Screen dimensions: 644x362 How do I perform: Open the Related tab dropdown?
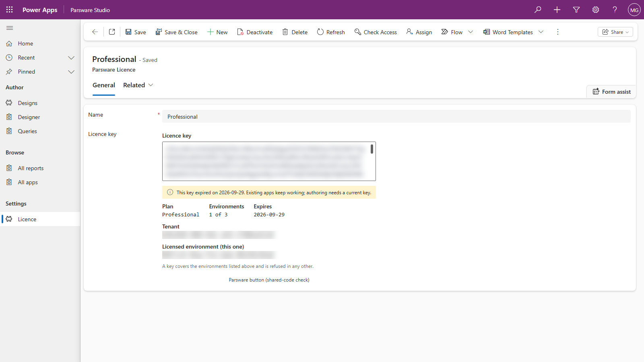pos(138,85)
